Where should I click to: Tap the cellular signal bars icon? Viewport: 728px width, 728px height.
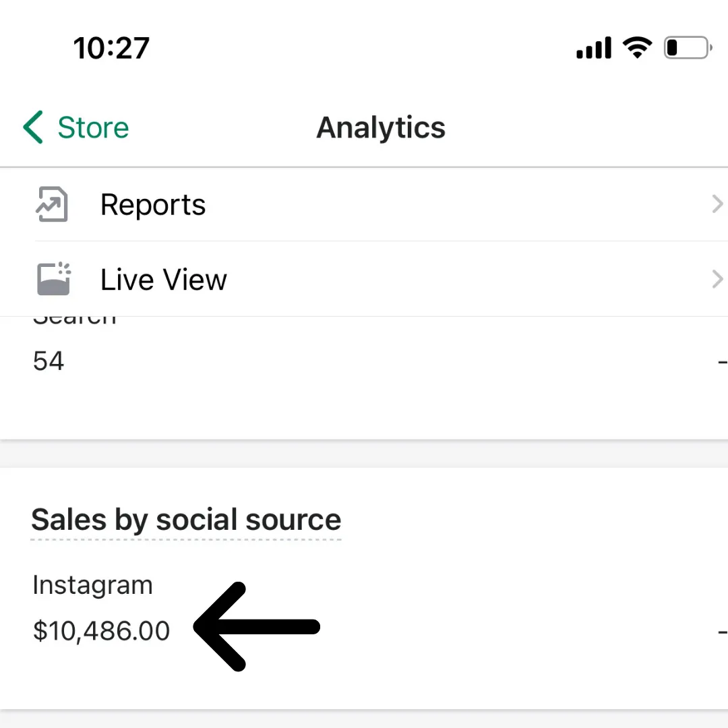tap(593, 48)
